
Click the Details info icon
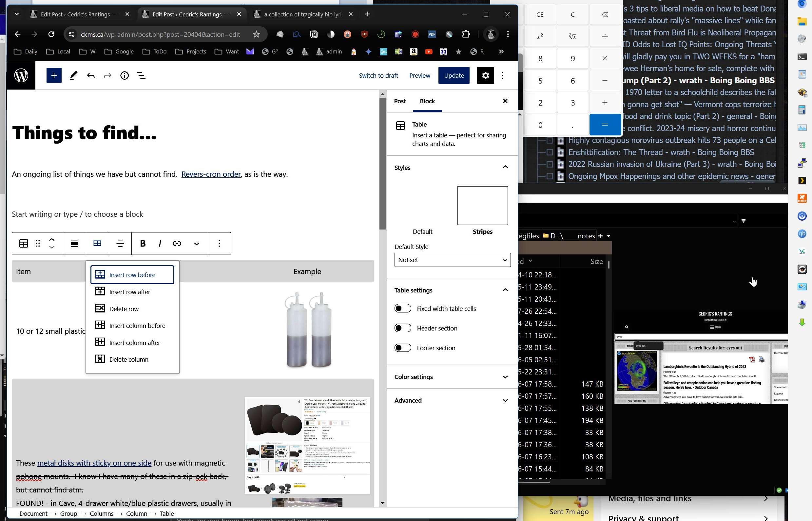pos(125,75)
